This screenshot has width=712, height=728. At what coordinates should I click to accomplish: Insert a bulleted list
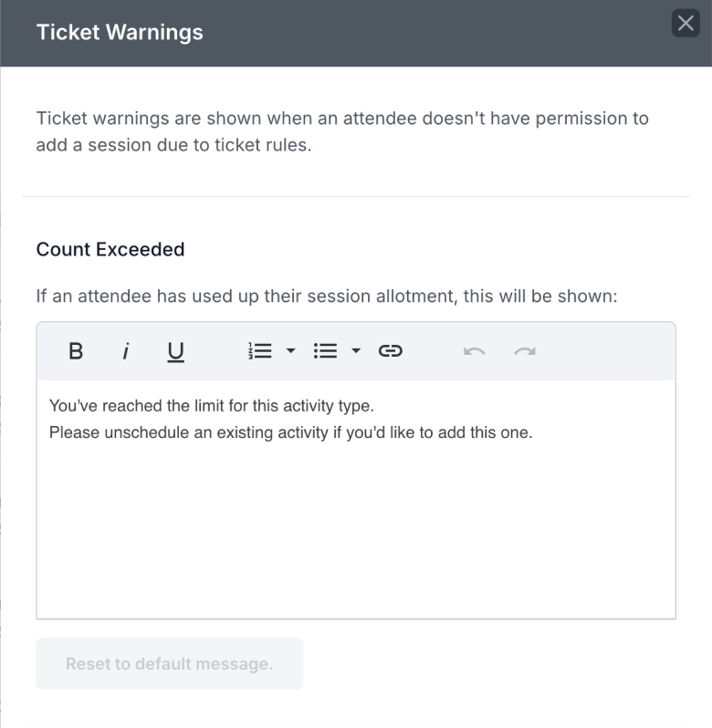click(x=325, y=351)
